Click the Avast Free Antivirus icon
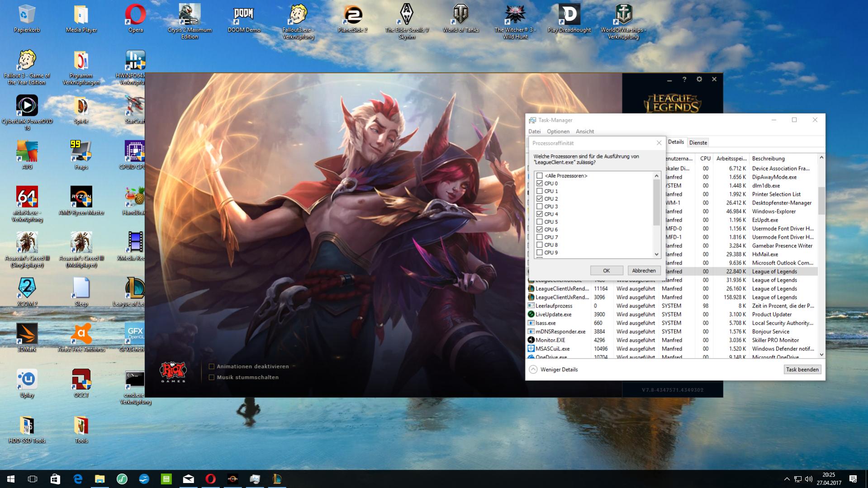868x488 pixels. pyautogui.click(x=81, y=338)
